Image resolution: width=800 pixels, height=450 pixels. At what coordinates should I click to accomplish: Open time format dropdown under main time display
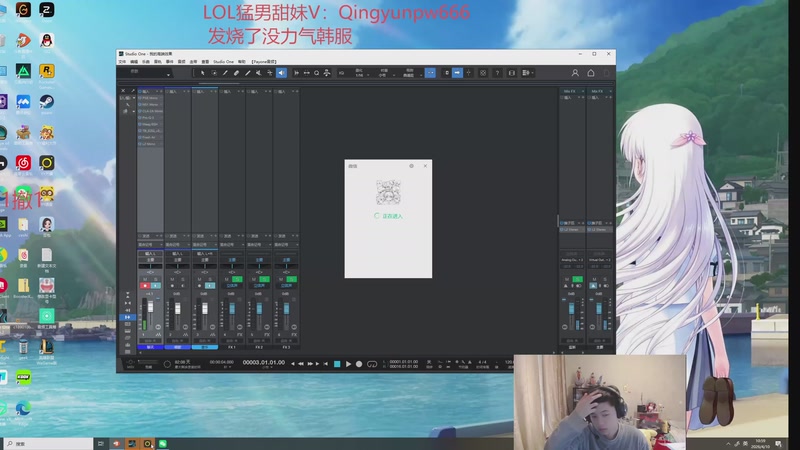[x=265, y=367]
